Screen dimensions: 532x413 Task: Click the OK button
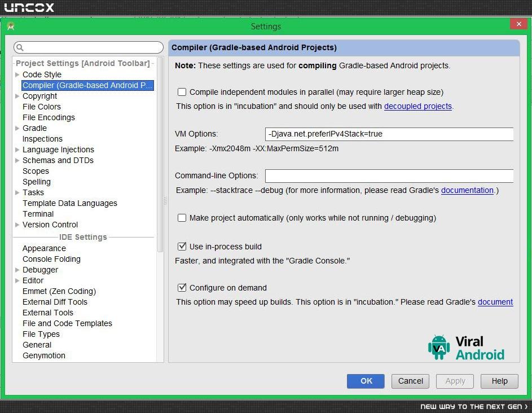(366, 381)
